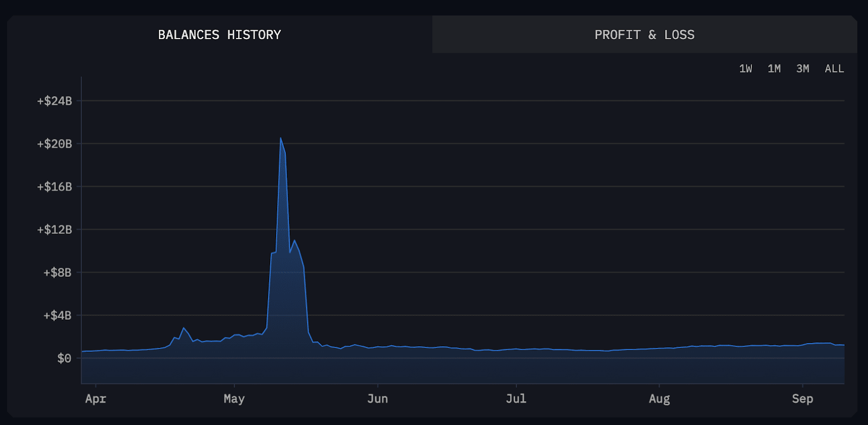Image resolution: width=868 pixels, height=425 pixels.
Task: Click the May label on x-axis
Action: [234, 399]
